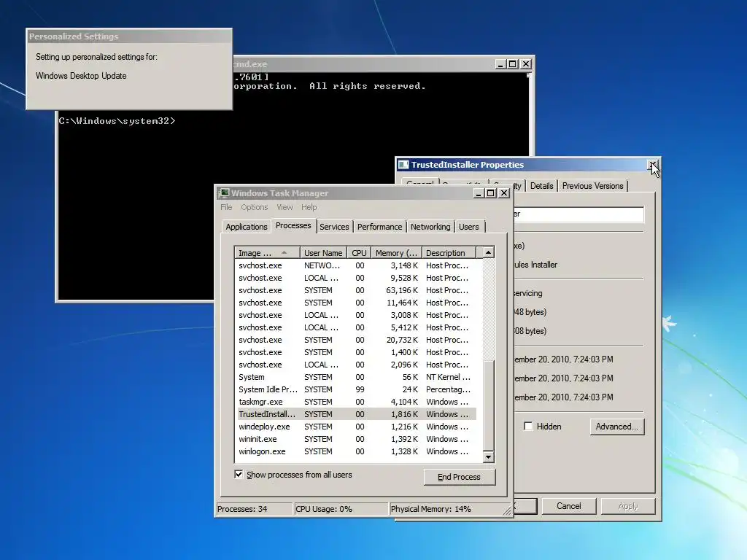Check the Hidden attribute checkbox
The width and height of the screenshot is (747, 560).
coord(528,426)
